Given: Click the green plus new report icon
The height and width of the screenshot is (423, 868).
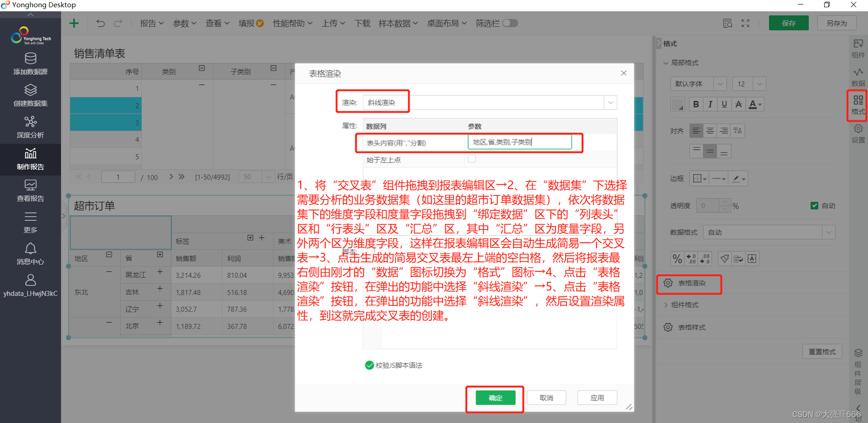Looking at the screenshot, I should pyautogui.click(x=74, y=23).
